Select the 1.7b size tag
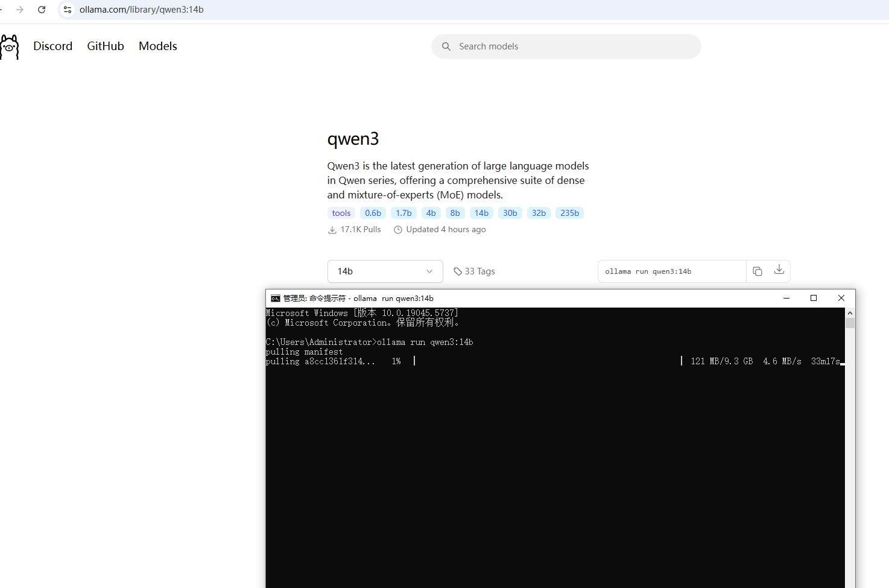The width and height of the screenshot is (889, 588). (404, 213)
